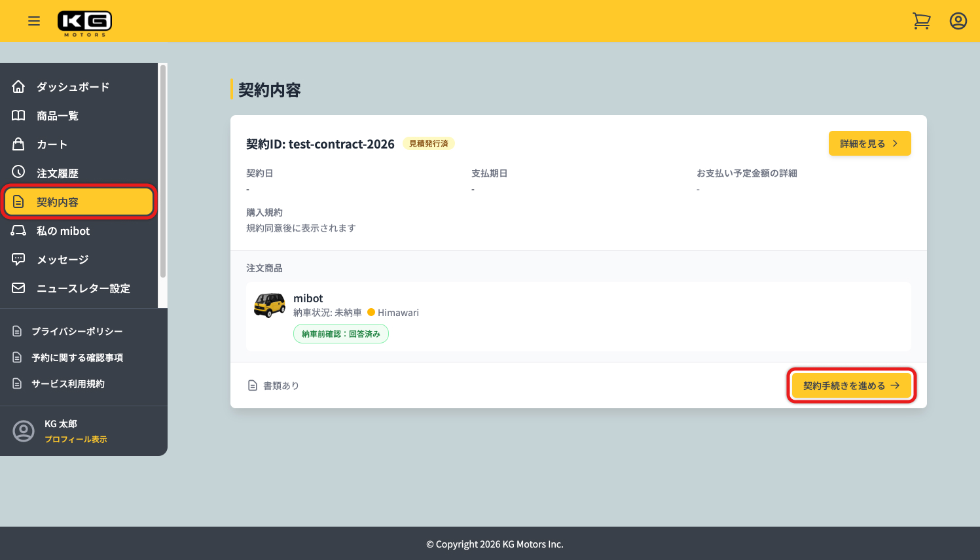The height and width of the screenshot is (560, 980).
Task: Open the hamburger menu
Action: pos(34,20)
